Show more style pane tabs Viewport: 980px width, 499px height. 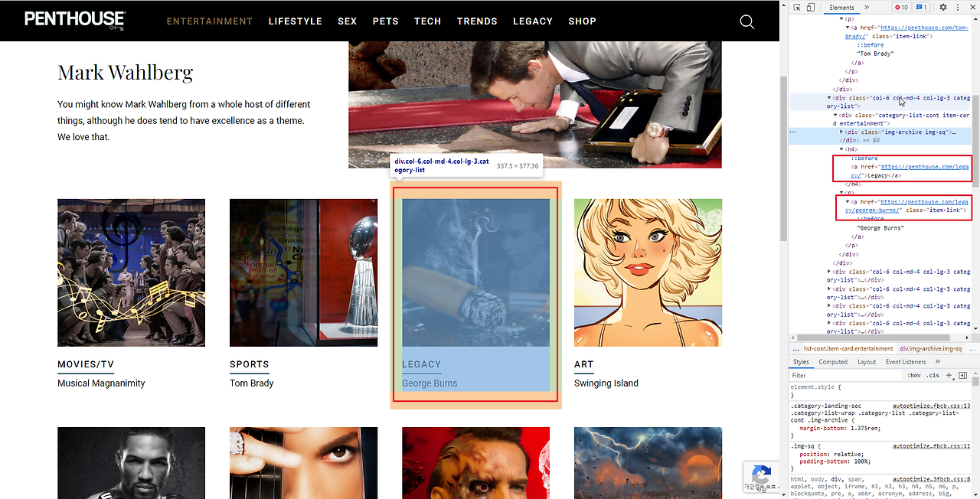[937, 362]
